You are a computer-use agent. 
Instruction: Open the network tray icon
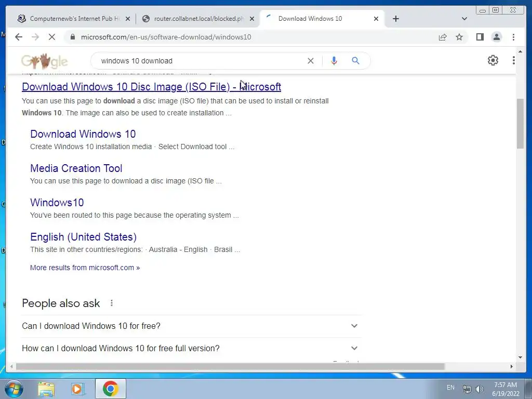tap(467, 389)
